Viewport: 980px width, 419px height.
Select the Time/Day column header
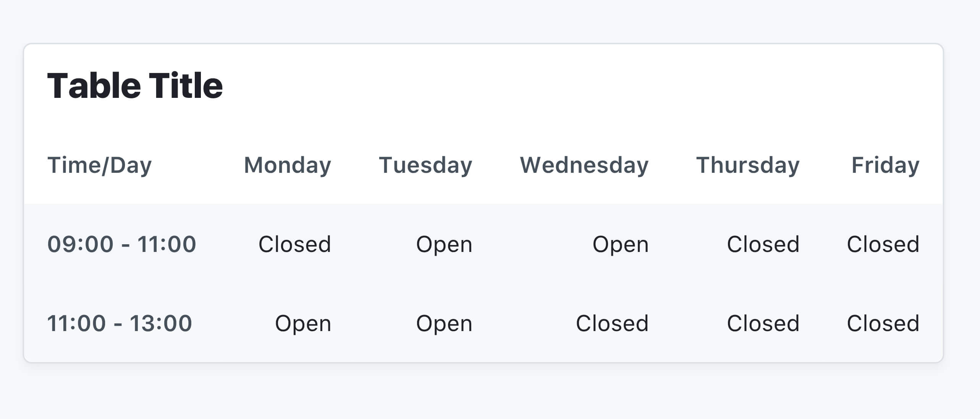click(x=99, y=165)
